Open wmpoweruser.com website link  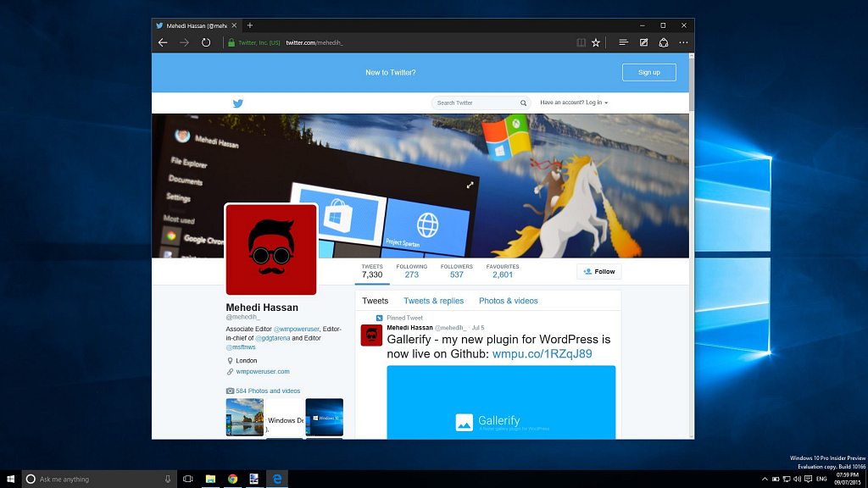click(x=263, y=371)
